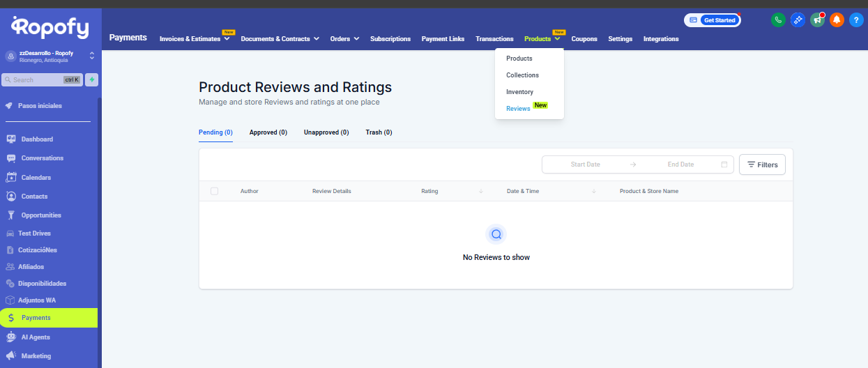868x368 pixels.
Task: Click the megaphone announcements icon
Action: coord(817,20)
